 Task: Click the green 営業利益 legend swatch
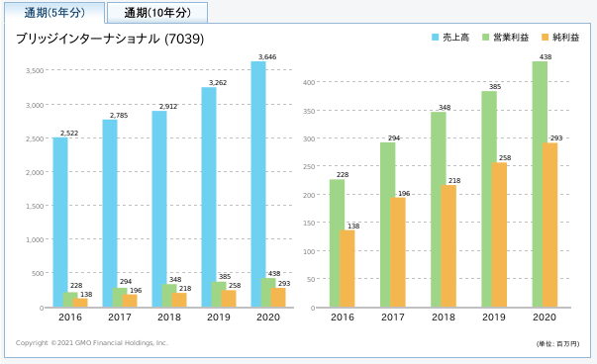point(486,37)
